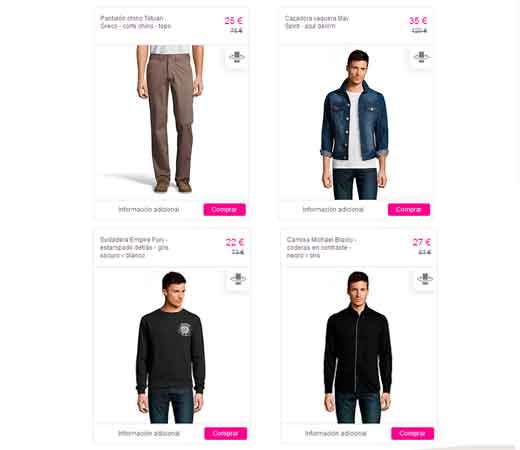Image resolution: width=520 pixels, height=450 pixels.
Task: Click the Cazadora vaquera product title
Action: pyautogui.click(x=317, y=22)
